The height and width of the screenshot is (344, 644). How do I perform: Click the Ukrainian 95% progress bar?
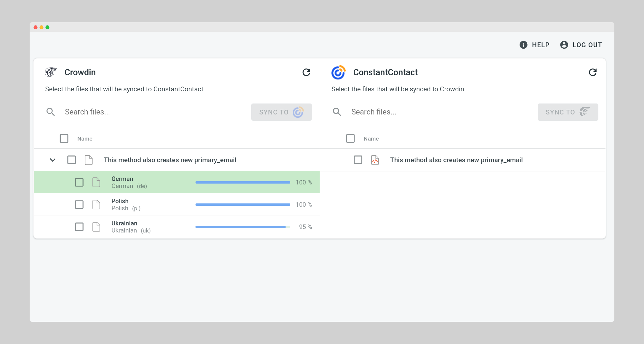coord(243,227)
